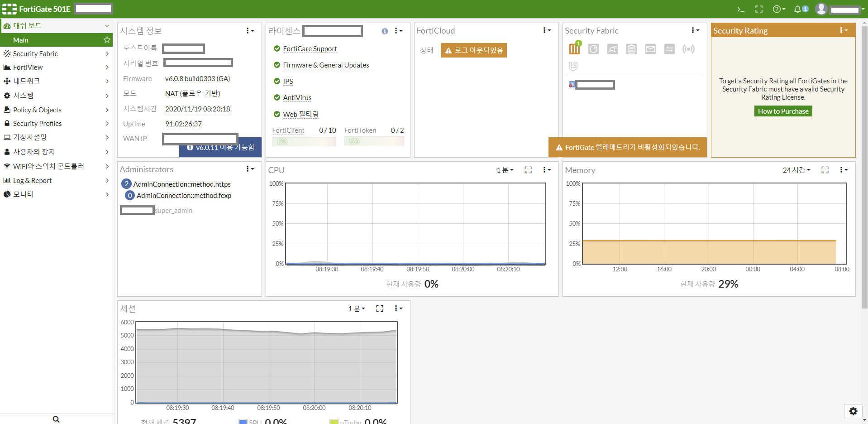
Task: Open 라이센스 widget options menu
Action: pos(398,31)
